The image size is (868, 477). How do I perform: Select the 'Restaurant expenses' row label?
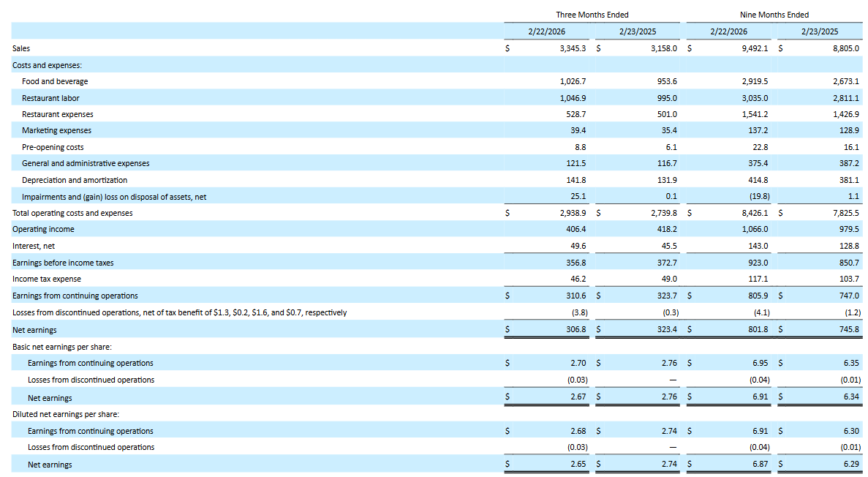click(58, 114)
